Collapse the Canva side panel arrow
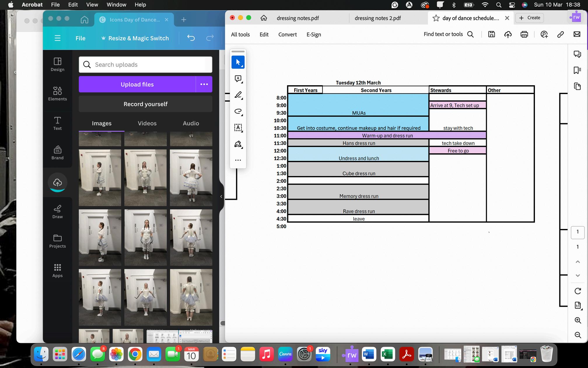The image size is (588, 368). point(221,197)
